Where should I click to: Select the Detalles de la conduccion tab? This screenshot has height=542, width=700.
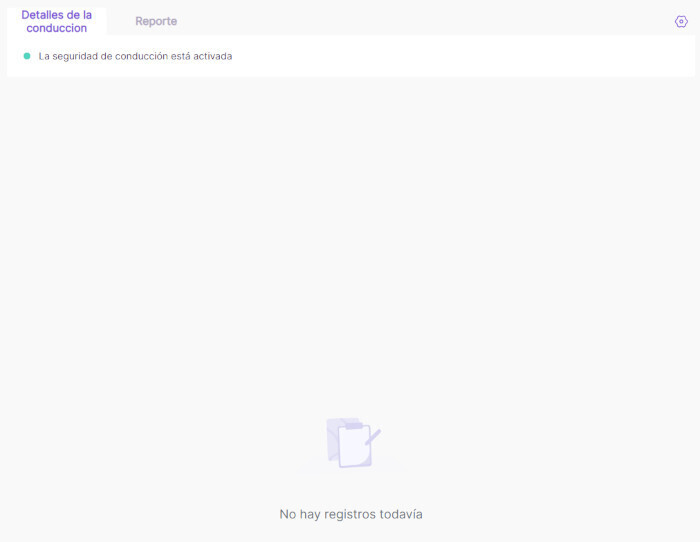(56, 21)
